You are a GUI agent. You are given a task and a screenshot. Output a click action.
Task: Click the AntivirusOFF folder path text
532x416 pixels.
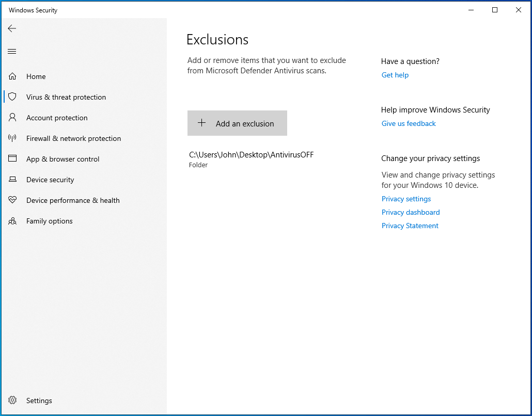[x=251, y=154]
